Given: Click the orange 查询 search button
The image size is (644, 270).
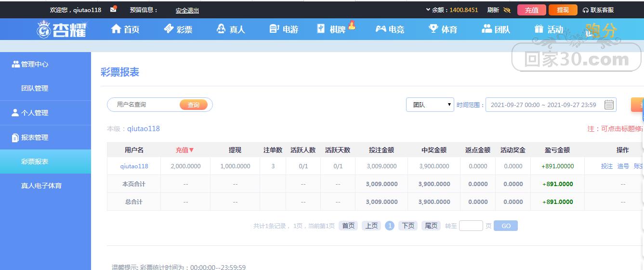Looking at the screenshot, I should (194, 105).
